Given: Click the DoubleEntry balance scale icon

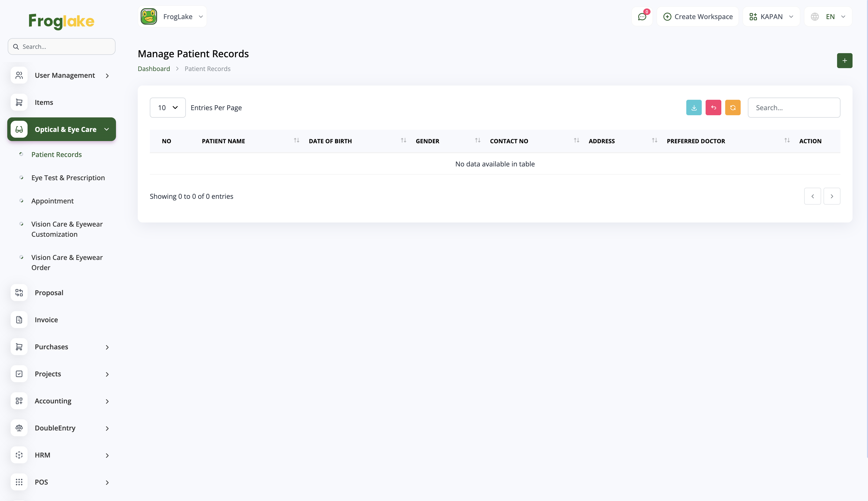Looking at the screenshot, I should pos(19,428).
